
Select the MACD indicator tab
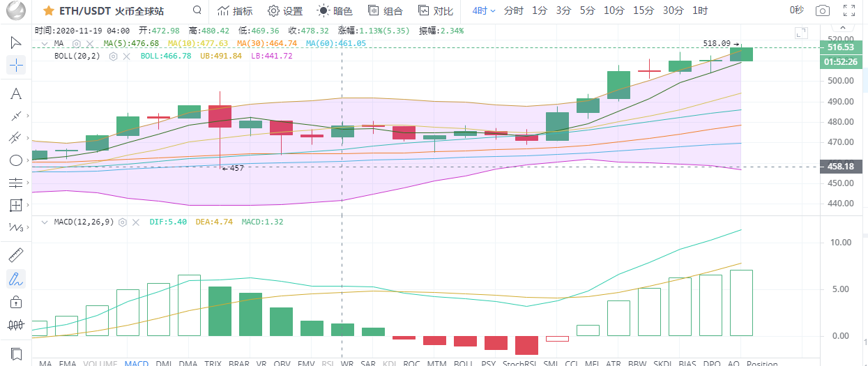tap(137, 363)
